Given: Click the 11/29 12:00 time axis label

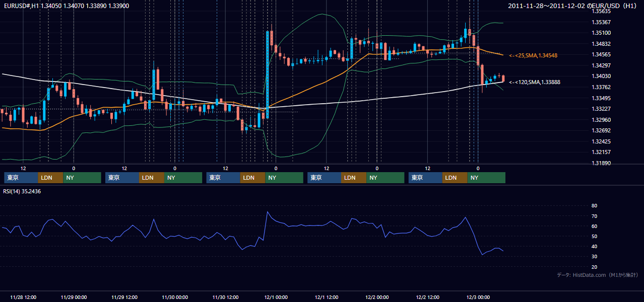Looking at the screenshot, I should (124, 297).
